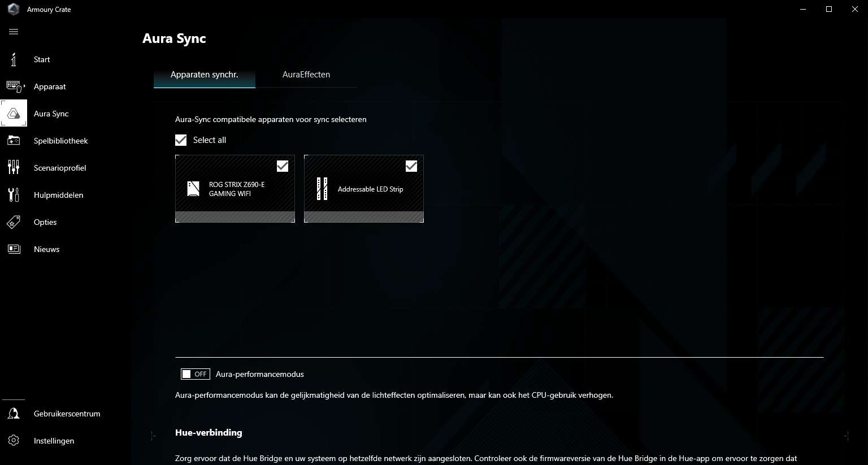Click the Scenarioprofiel sliders icon
This screenshot has width=868, height=465.
14,168
